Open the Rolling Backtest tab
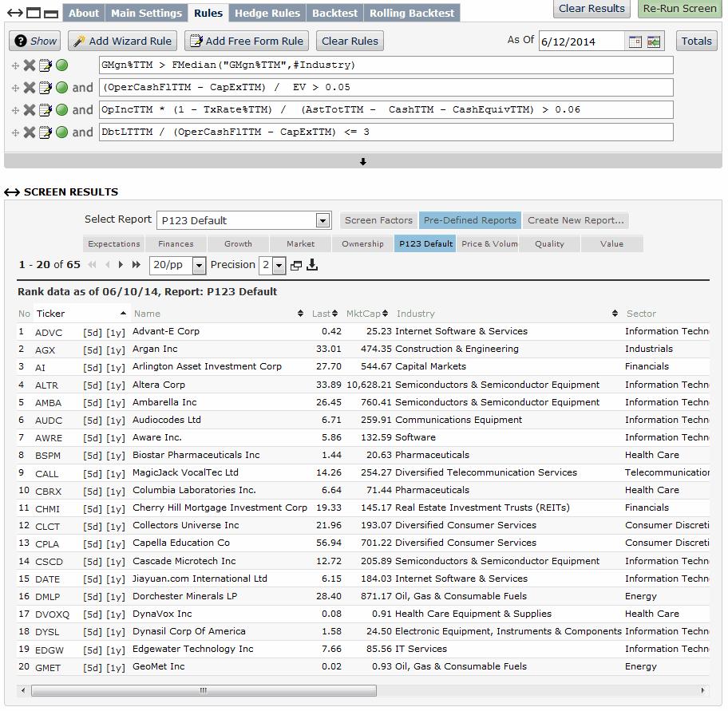The image size is (728, 711). point(412,13)
